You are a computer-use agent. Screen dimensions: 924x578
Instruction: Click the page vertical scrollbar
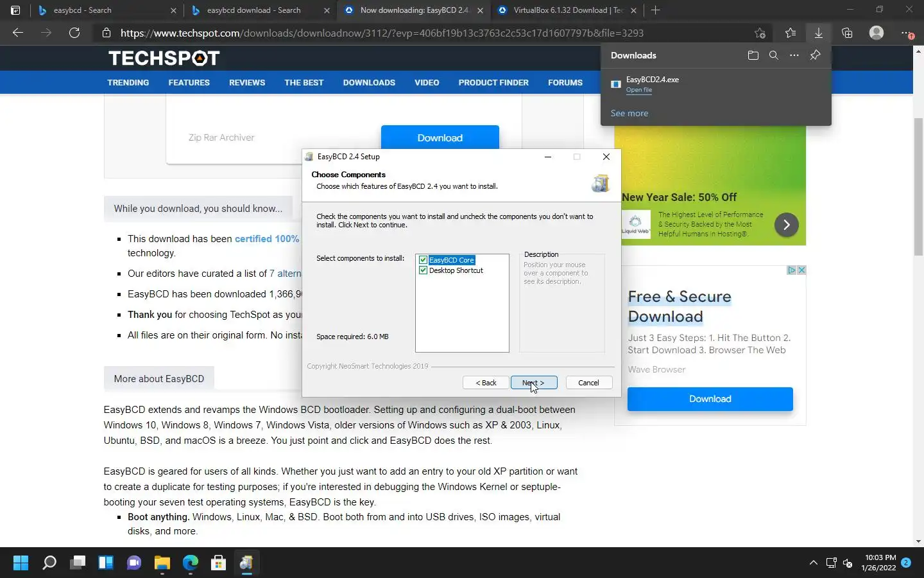[918, 186]
